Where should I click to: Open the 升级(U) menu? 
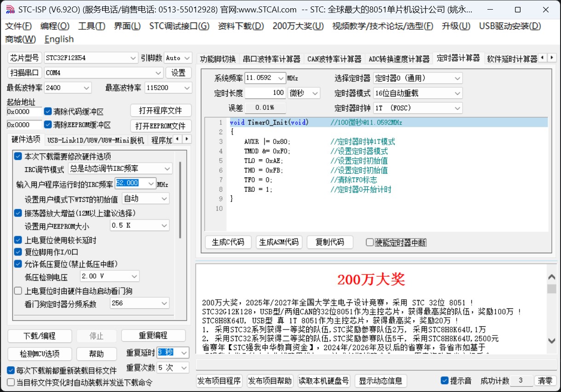(x=456, y=26)
